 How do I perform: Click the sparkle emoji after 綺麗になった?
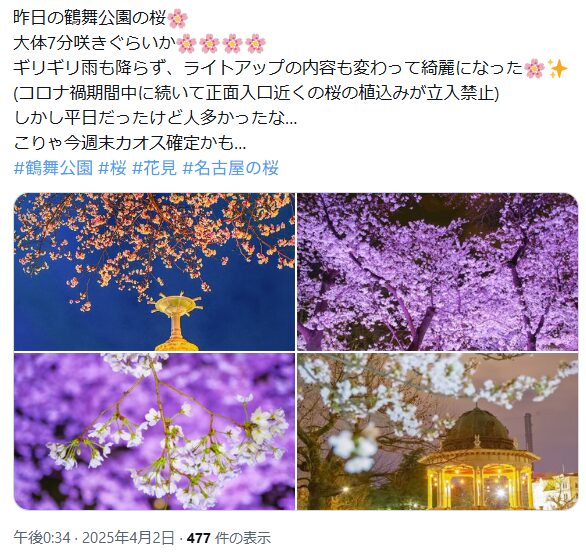click(558, 68)
